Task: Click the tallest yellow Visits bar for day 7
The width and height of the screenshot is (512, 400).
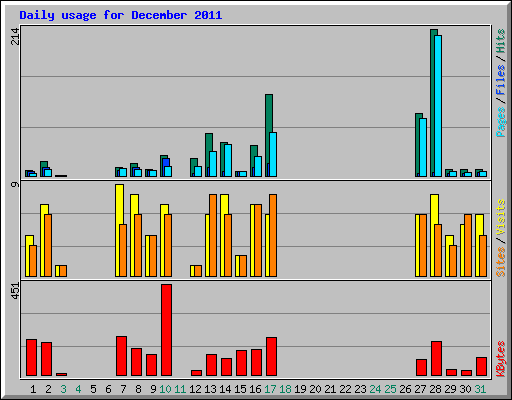Action: coord(118,230)
